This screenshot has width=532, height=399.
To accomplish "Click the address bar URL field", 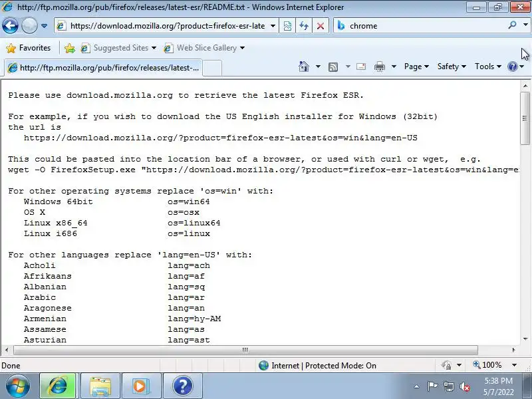I will (167, 26).
